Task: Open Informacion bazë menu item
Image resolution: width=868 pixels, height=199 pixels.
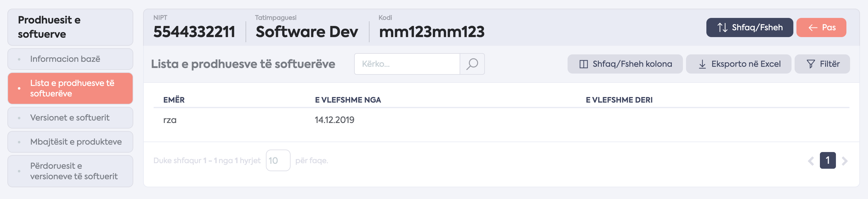Action: pos(70,59)
